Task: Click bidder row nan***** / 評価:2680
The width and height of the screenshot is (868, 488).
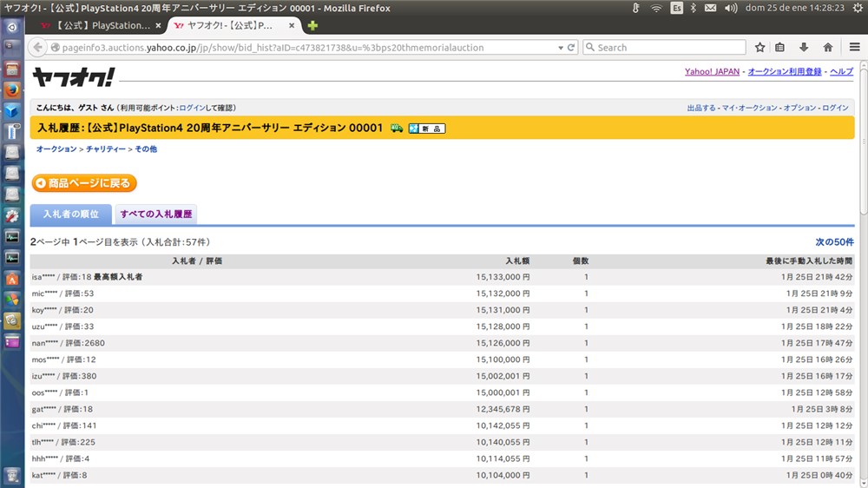Action: tap(443, 343)
